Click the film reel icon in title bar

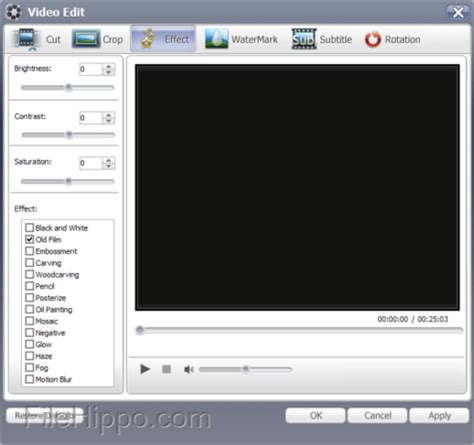(13, 12)
